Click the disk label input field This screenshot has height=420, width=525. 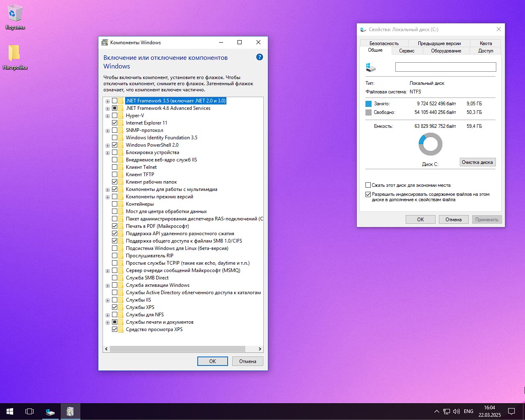pos(445,67)
